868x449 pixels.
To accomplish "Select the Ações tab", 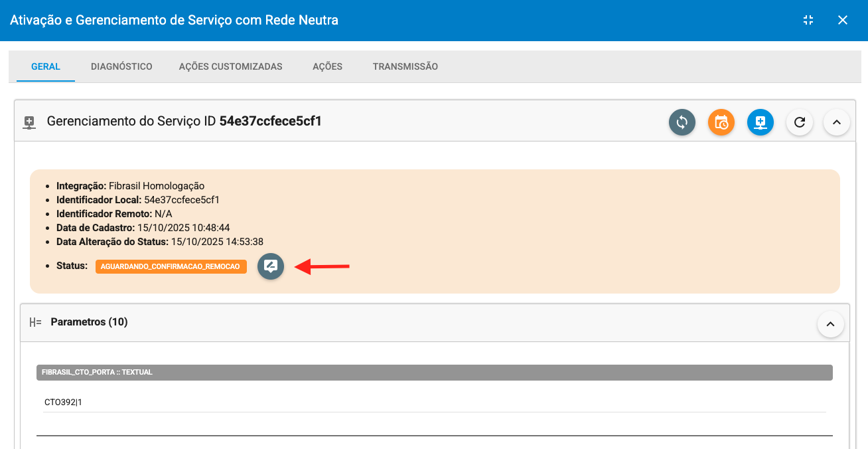I will click(x=327, y=66).
